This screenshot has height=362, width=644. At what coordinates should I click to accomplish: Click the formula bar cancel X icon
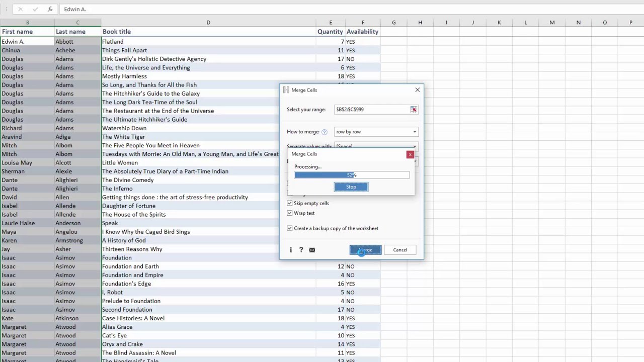coord(20,9)
